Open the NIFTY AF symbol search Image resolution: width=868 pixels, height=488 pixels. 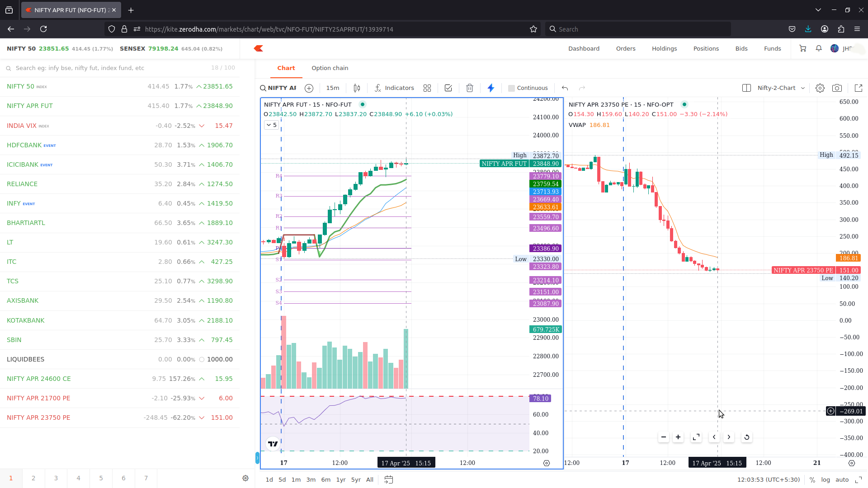click(x=278, y=88)
